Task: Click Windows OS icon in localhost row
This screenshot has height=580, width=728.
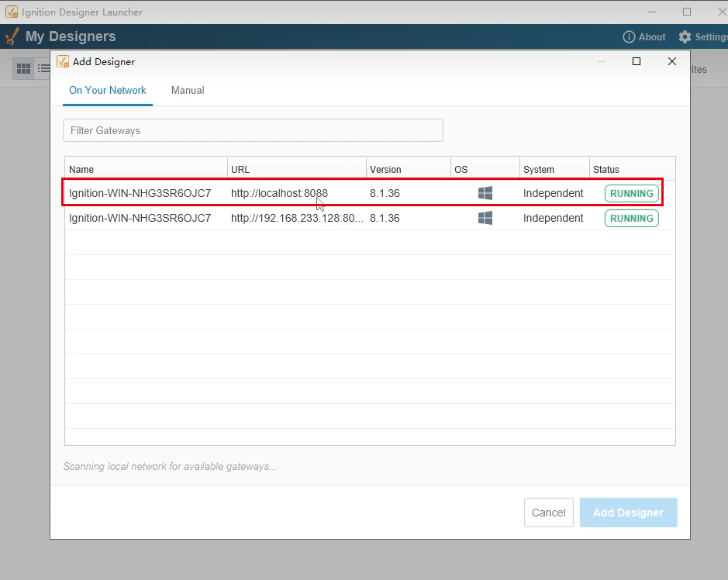Action: tap(485, 193)
